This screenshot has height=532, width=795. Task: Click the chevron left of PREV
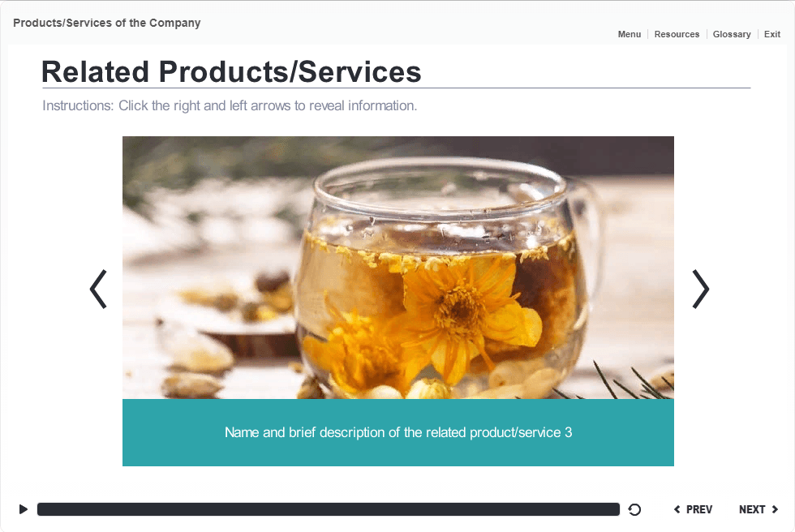click(677, 509)
